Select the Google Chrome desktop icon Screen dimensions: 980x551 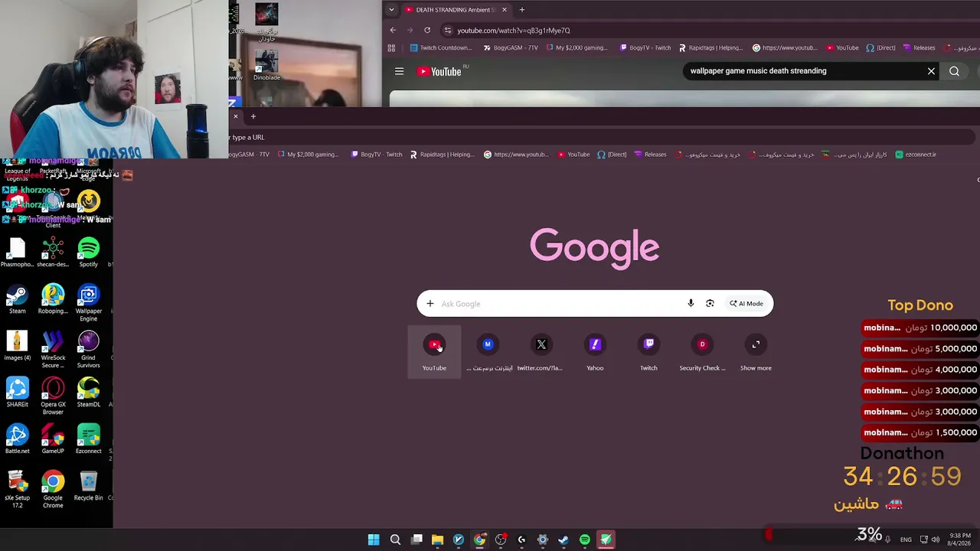click(53, 490)
